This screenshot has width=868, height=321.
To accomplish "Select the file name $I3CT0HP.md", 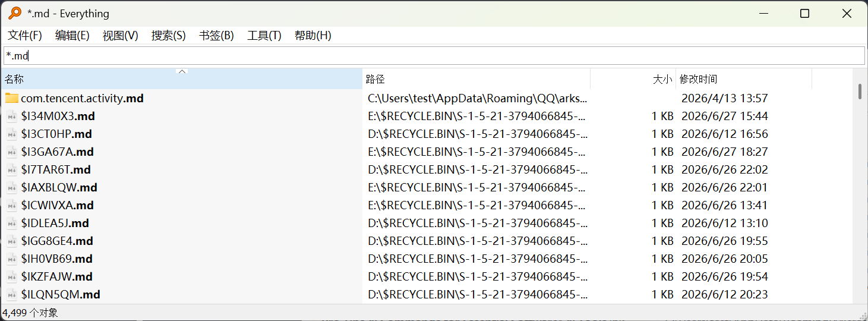I will pyautogui.click(x=56, y=134).
